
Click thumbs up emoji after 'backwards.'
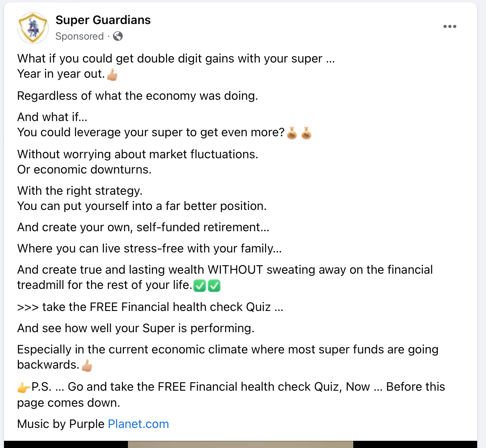pos(87,365)
